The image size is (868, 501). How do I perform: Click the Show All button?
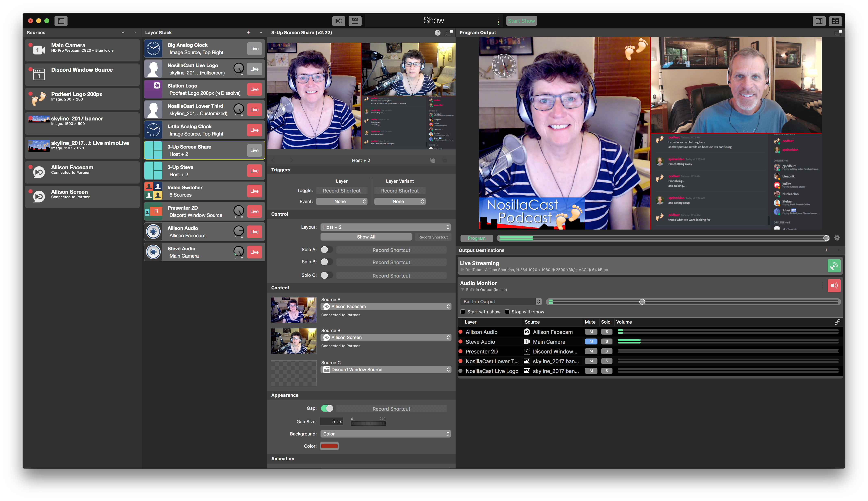point(365,237)
